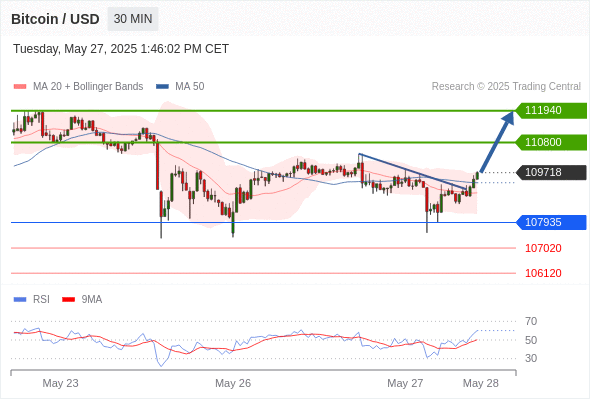Click the 9MA red legend swatch

coord(68,300)
